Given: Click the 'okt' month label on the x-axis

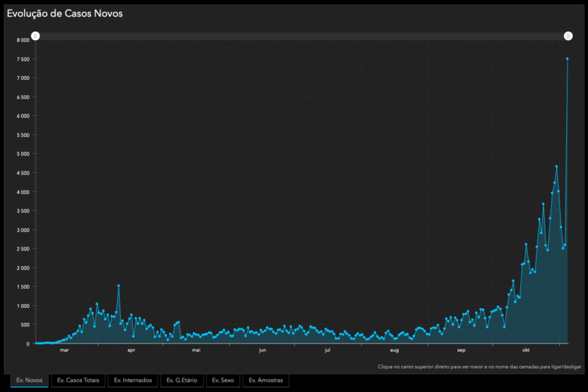Looking at the screenshot, I should tap(526, 350).
